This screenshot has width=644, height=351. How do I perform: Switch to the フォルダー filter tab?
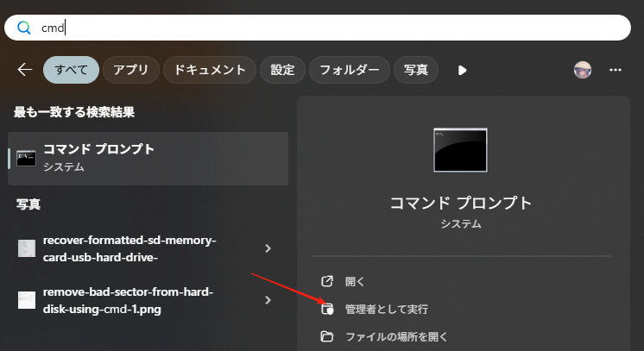point(349,70)
